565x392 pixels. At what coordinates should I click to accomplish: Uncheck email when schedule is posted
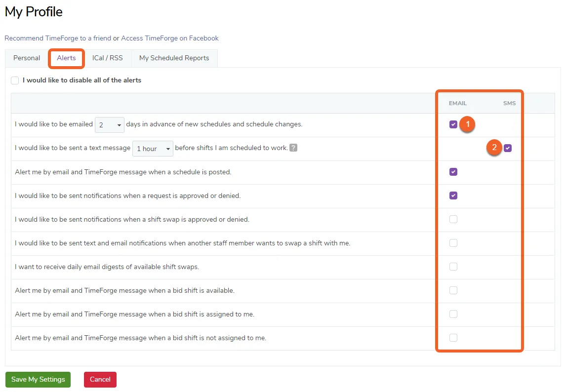point(453,172)
